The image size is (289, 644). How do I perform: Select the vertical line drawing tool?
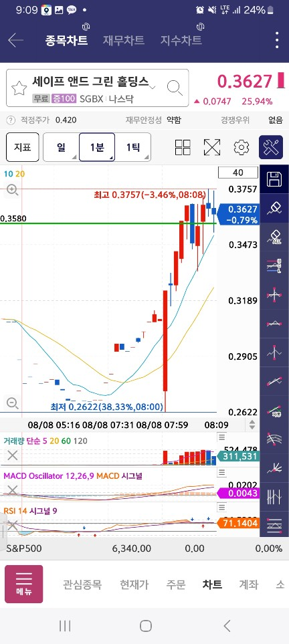274,352
